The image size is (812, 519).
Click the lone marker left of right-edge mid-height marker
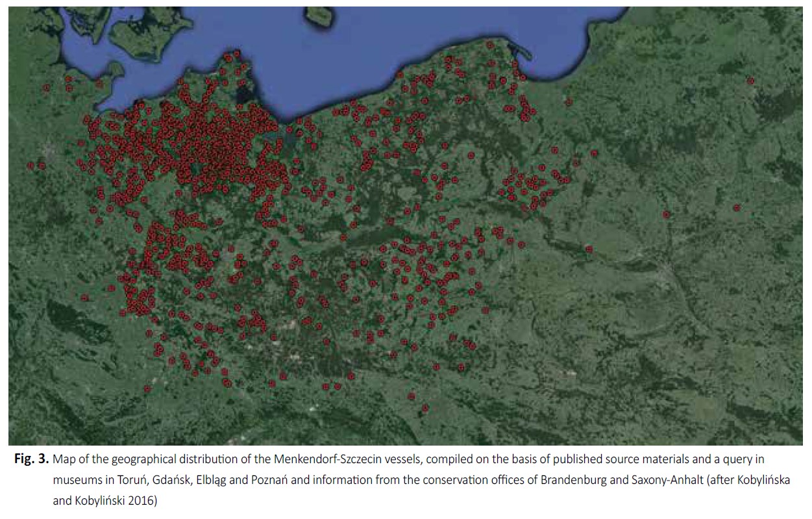(666, 214)
